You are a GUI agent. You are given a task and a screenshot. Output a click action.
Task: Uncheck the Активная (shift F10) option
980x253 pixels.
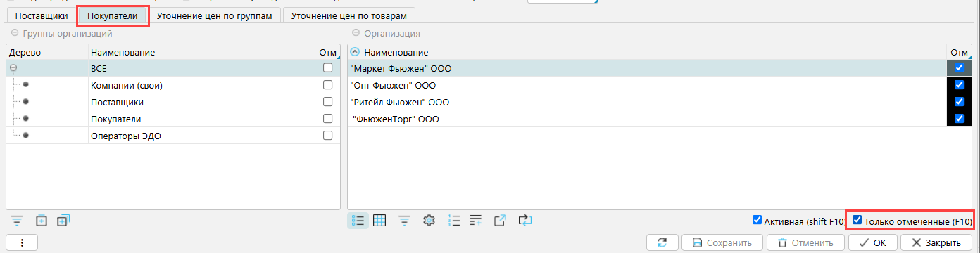pos(758,221)
